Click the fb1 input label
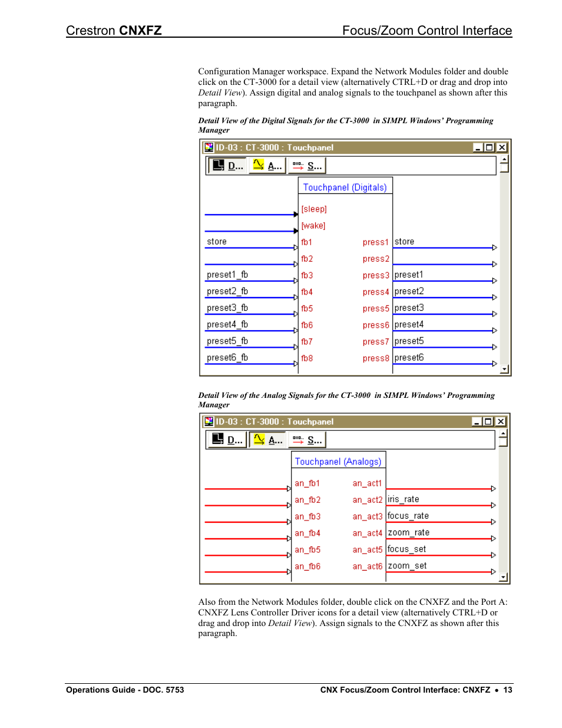This screenshot has width=562, height=728. (x=306, y=242)
